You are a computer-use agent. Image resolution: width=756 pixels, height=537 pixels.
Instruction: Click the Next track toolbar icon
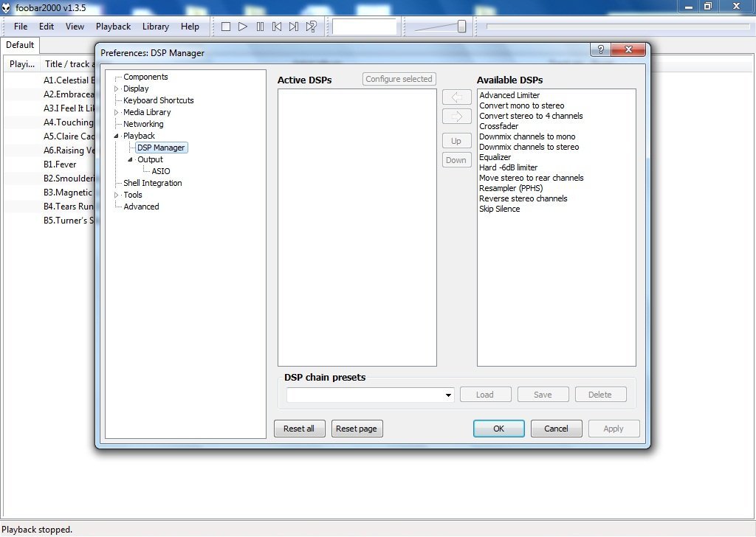click(x=294, y=27)
